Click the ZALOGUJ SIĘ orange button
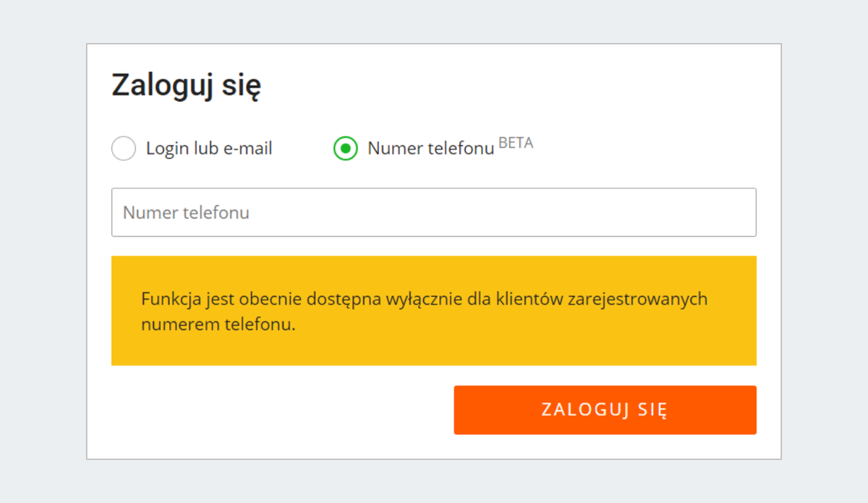The width and height of the screenshot is (868, 503). 605,410
